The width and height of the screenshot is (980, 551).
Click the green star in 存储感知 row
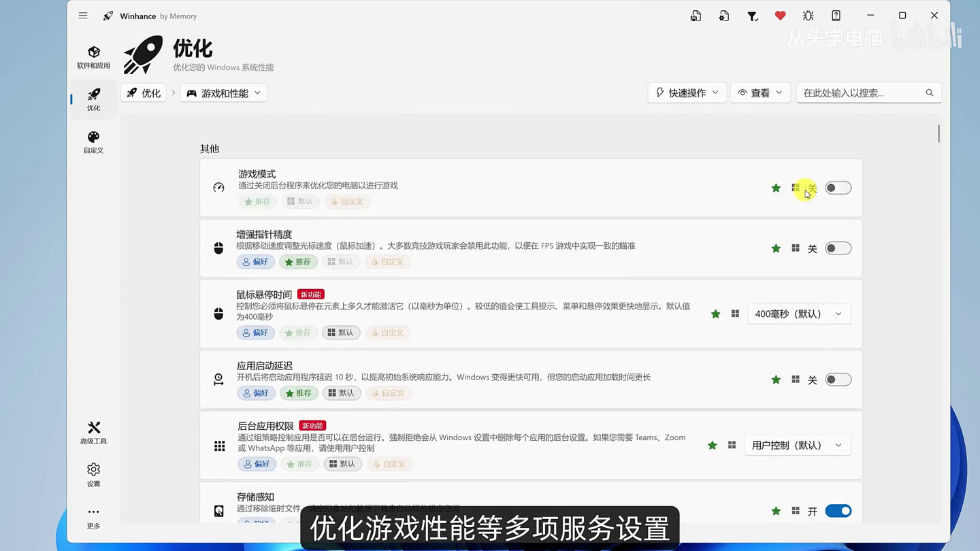pos(776,511)
